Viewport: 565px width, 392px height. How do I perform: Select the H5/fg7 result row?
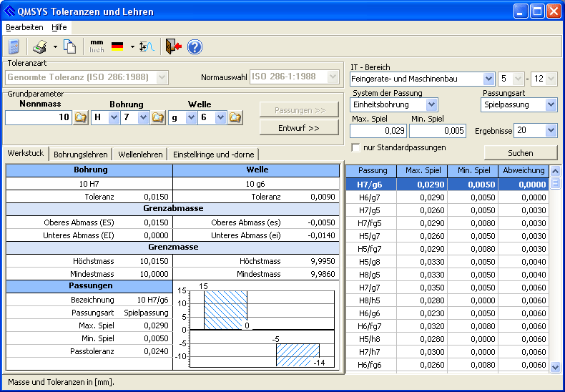[x=447, y=249]
